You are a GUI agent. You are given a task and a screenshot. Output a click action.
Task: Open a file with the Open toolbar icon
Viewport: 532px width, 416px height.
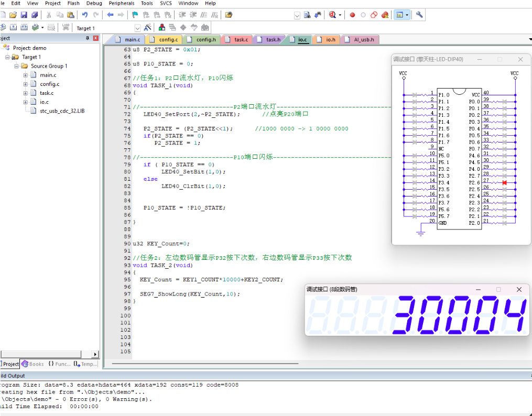pyautogui.click(x=13, y=15)
